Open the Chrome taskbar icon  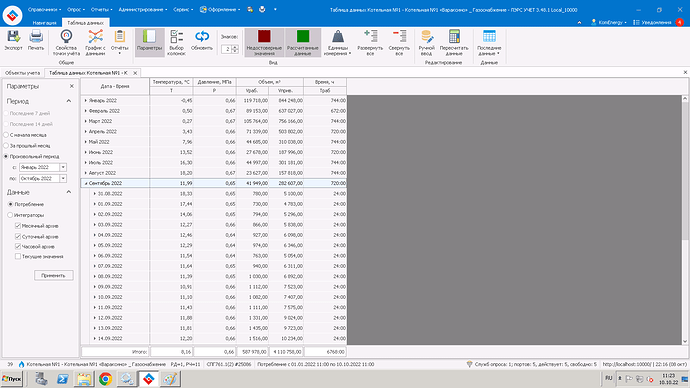click(105, 379)
